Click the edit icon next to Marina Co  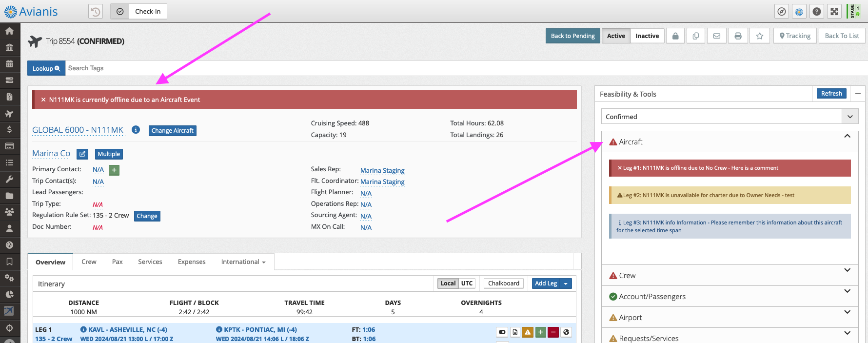click(x=82, y=154)
